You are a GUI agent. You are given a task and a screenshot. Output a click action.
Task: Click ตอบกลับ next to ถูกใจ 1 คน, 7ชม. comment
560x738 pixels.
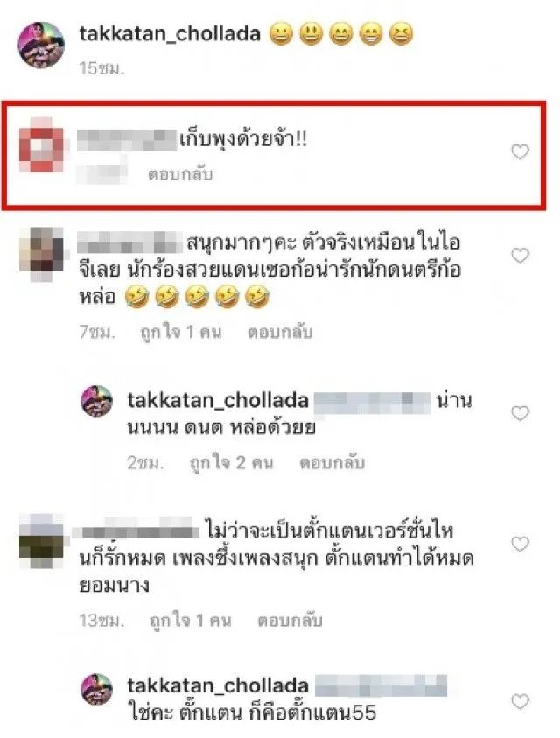click(x=280, y=332)
